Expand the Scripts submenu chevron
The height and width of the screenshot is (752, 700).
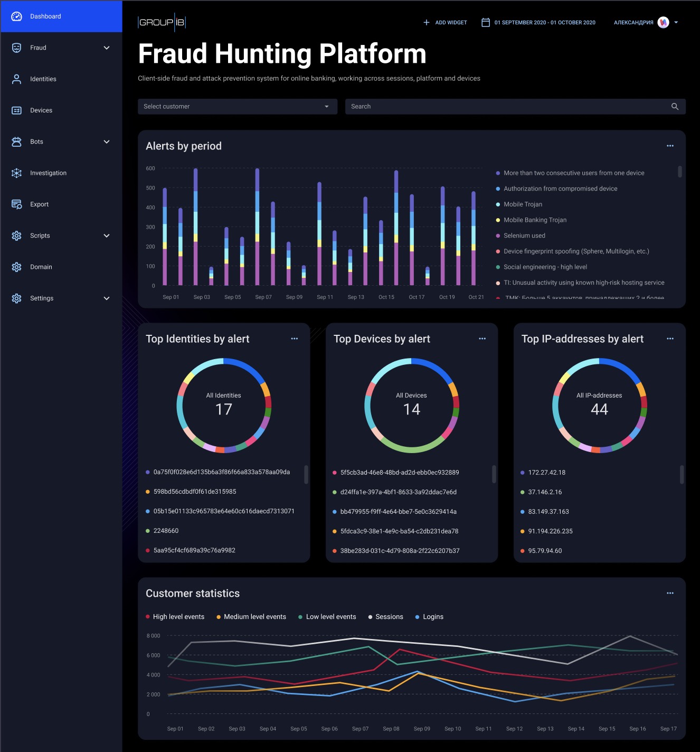click(x=107, y=236)
